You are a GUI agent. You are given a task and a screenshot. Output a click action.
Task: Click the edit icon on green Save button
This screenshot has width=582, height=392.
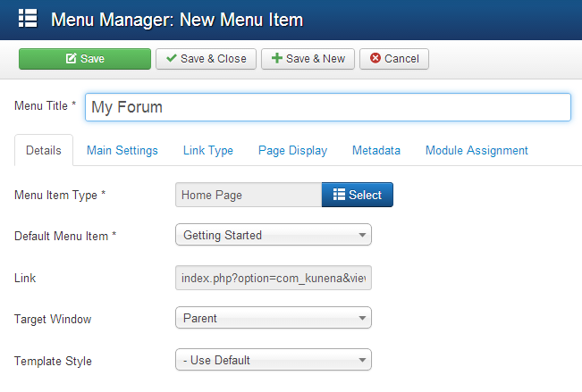click(71, 59)
